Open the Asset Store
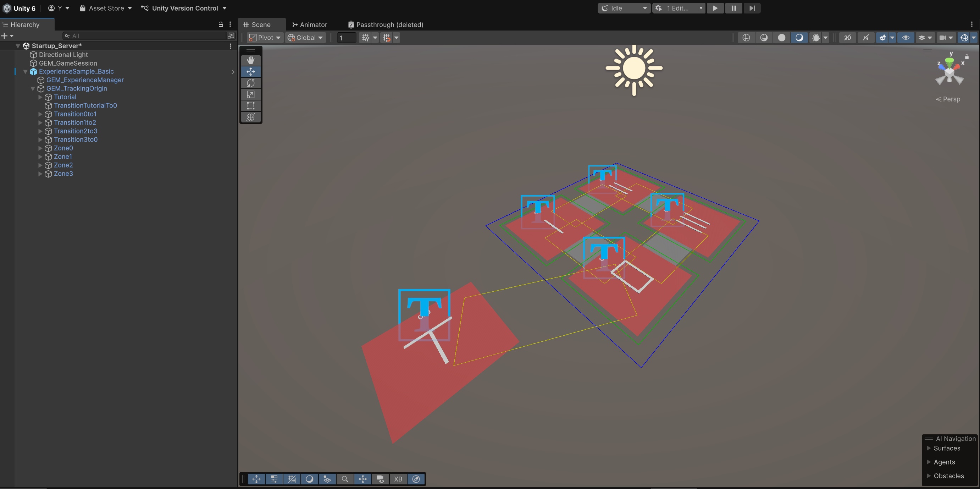Screen dimensions: 980x489 105,8
